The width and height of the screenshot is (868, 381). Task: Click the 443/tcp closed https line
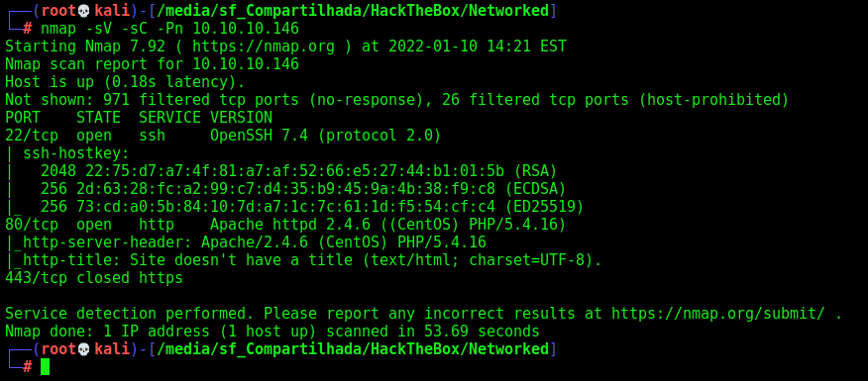click(94, 278)
